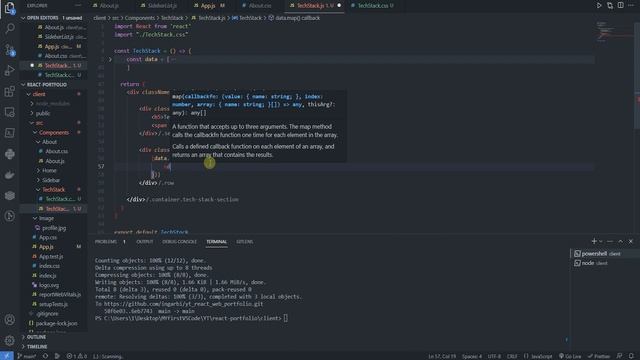Click Prettier in status bar
Image resolution: width=640 pixels, height=360 pixels.
[599, 356]
